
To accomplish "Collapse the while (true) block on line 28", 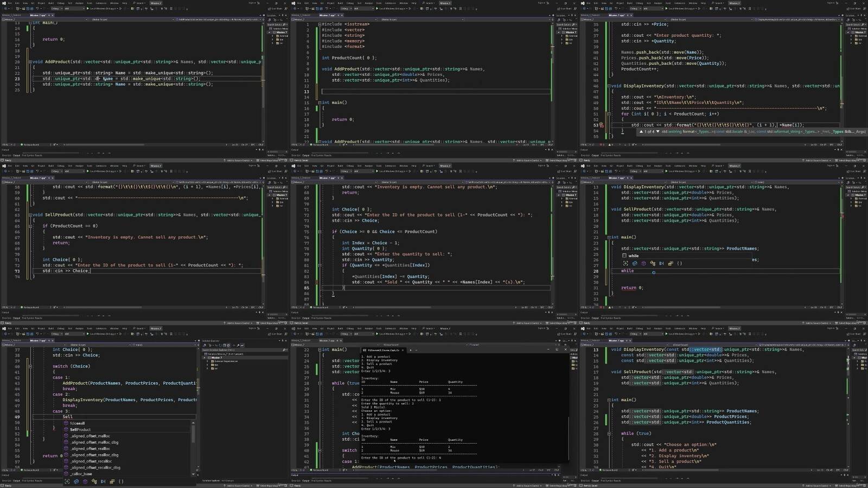I will (x=609, y=434).
